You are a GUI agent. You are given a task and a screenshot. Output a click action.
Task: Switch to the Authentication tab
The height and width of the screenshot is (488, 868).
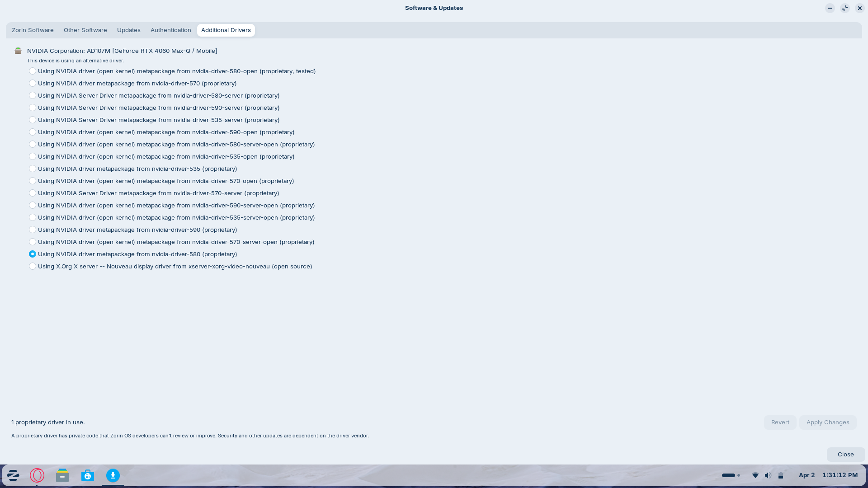click(171, 30)
